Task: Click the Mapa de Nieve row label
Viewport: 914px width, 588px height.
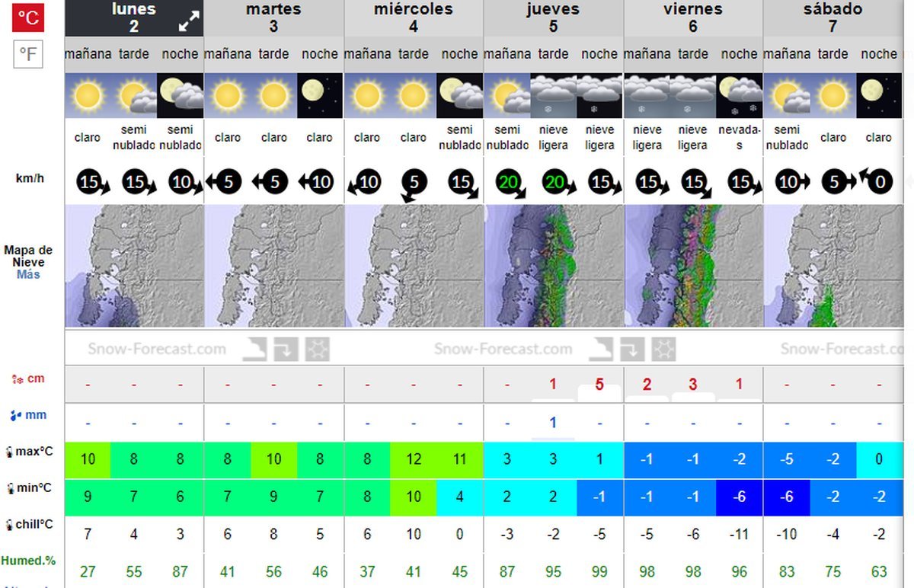Action: pos(28,256)
